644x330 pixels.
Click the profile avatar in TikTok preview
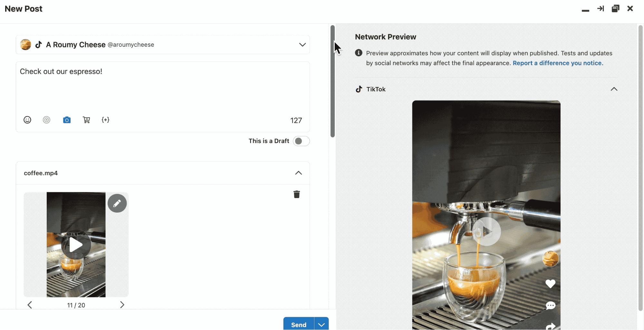click(550, 259)
